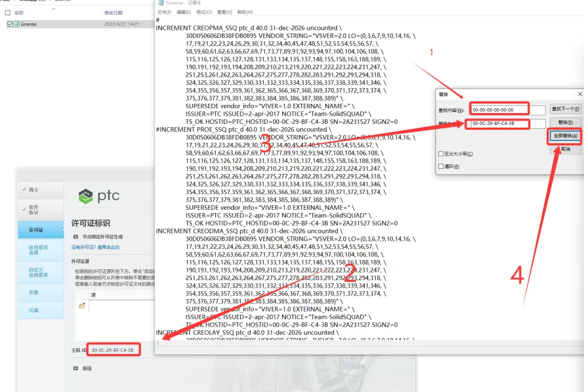This screenshot has width=584, height=392.
Task: Click the INCREMENT CREOLAY_SSQ line in Notepad
Action: click(247, 333)
